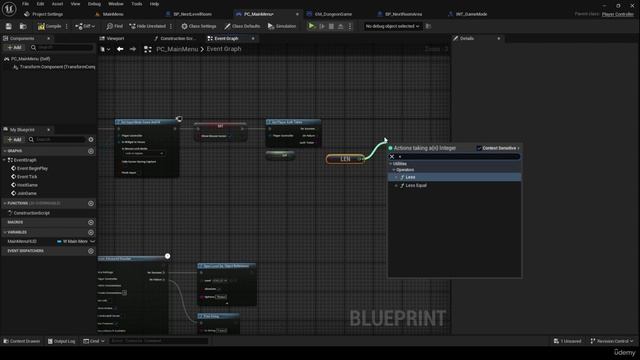The image size is (640, 360).
Task: Add new macro with Macros plus icon
Action: (91, 222)
